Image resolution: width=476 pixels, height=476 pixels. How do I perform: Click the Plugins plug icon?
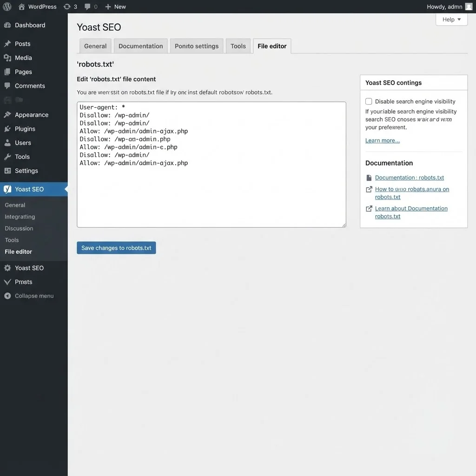pos(7,129)
